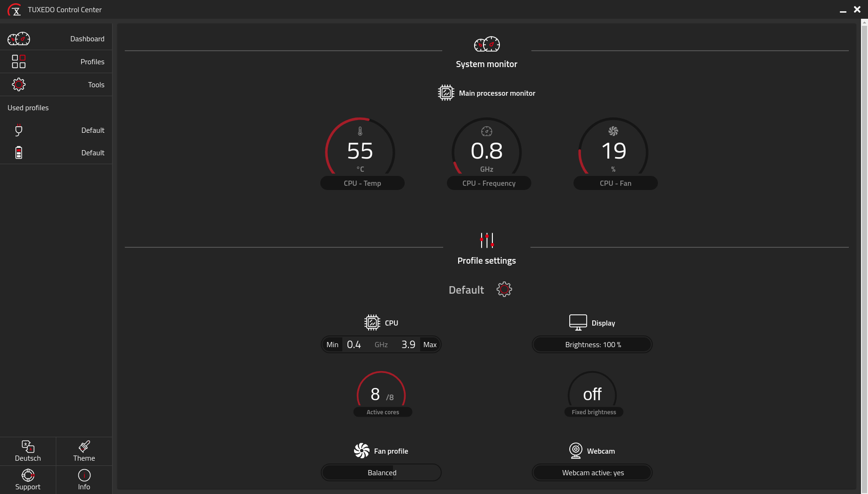Viewport: 868px width, 494px height.
Task: Click the Theme paintbrush icon
Action: click(x=84, y=446)
